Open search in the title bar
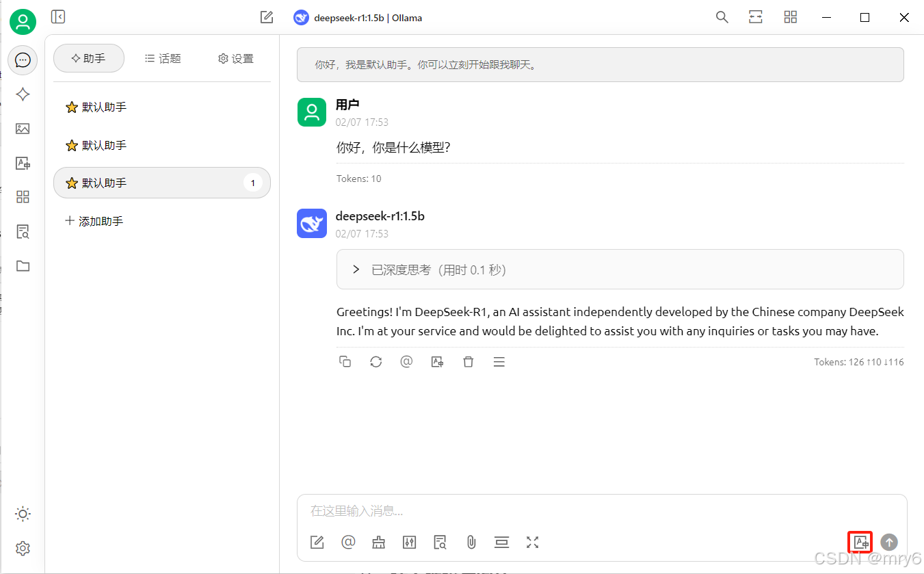 point(722,17)
